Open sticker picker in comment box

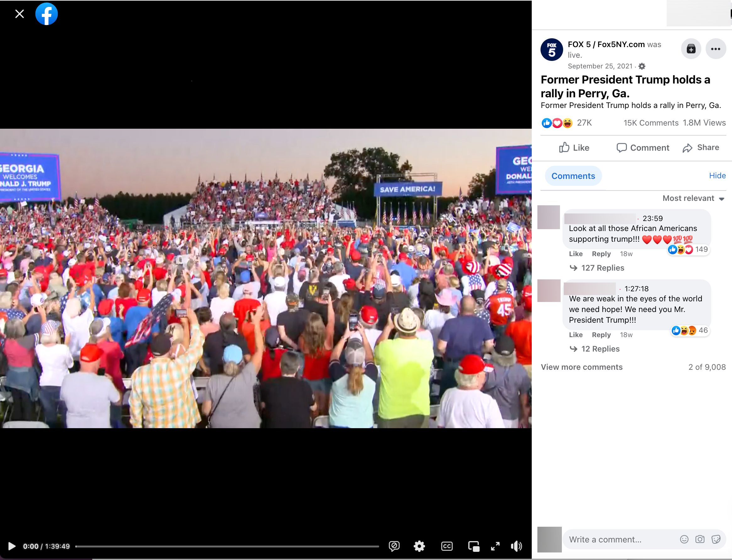point(716,539)
